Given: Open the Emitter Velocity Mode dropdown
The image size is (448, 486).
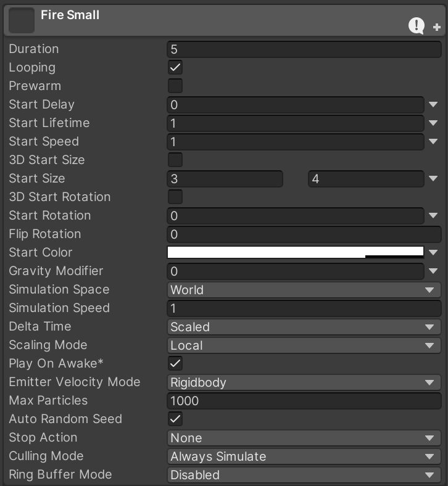Looking at the screenshot, I should tap(304, 382).
